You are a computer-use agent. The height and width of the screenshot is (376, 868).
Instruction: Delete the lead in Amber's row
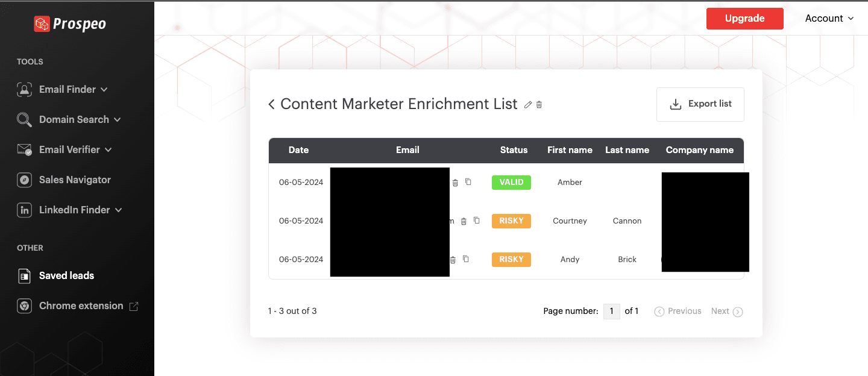pyautogui.click(x=455, y=183)
